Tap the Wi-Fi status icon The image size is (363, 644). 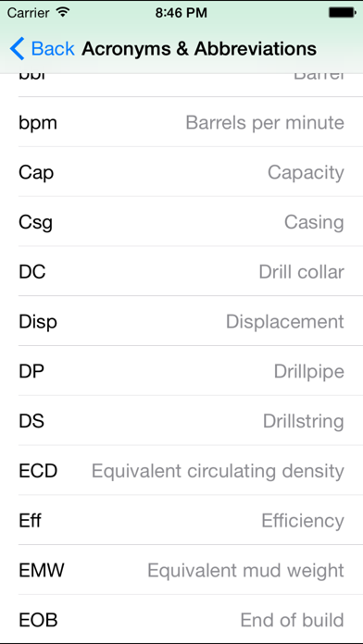[x=62, y=13]
